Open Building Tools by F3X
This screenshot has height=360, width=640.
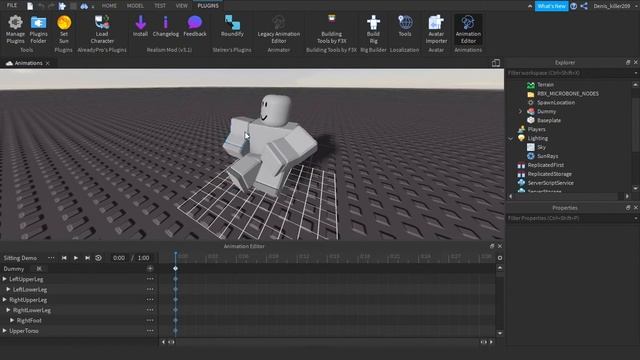click(x=331, y=29)
